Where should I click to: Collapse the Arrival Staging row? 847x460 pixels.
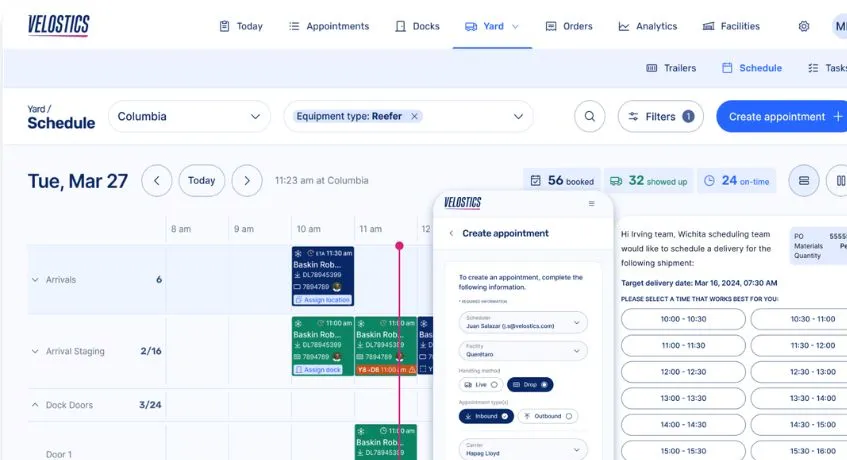pos(35,351)
